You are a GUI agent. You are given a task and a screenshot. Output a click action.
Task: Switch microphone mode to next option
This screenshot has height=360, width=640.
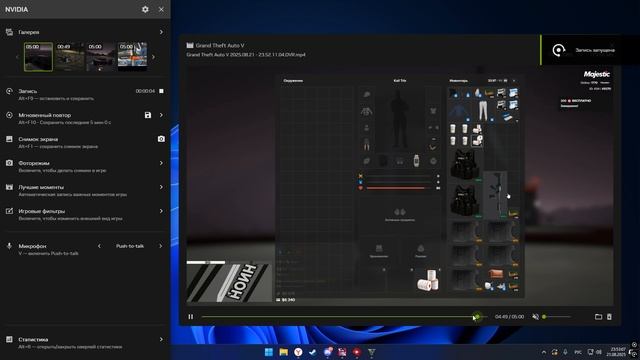(x=160, y=246)
